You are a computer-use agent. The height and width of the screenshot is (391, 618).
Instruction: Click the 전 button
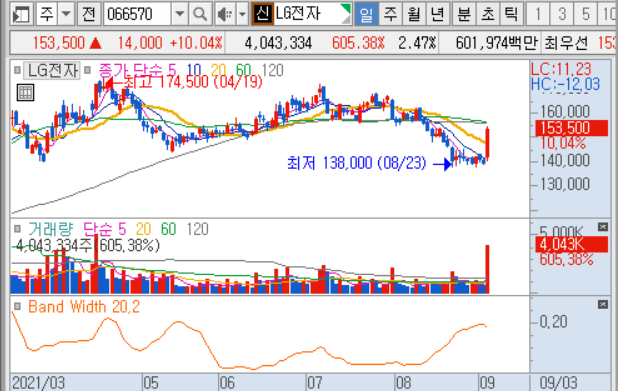(x=89, y=14)
